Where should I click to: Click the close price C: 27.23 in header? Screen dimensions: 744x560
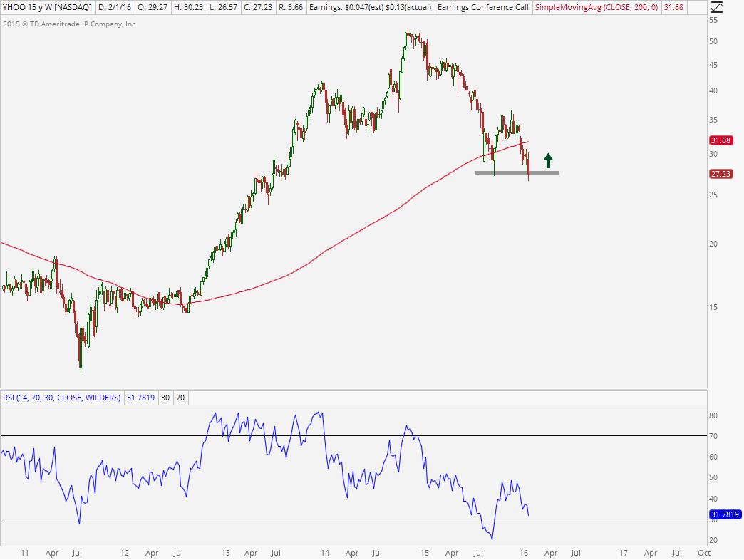click(258, 8)
